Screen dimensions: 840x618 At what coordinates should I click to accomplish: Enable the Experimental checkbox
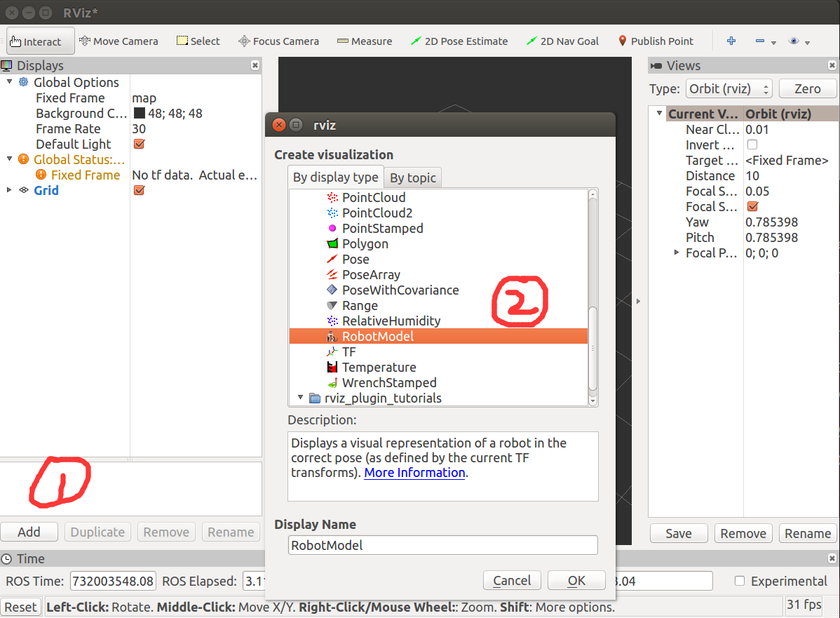tap(739, 581)
